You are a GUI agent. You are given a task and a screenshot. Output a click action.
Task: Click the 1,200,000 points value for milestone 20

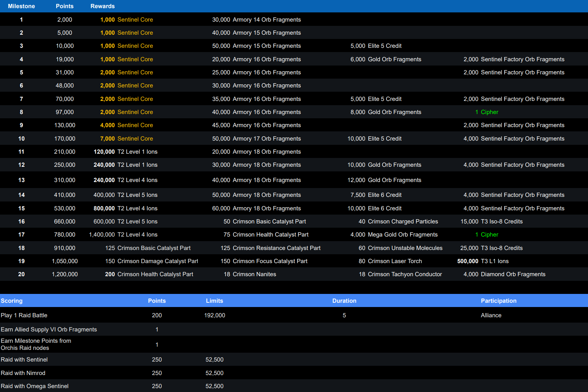click(x=65, y=274)
